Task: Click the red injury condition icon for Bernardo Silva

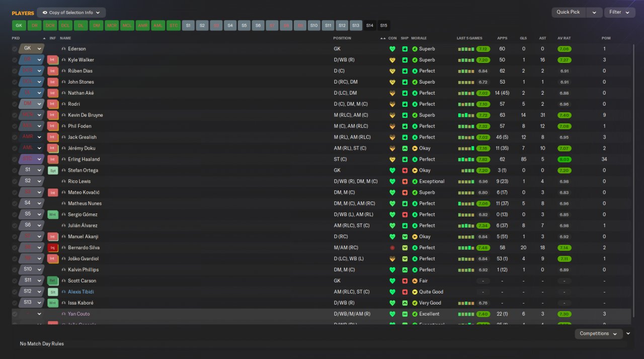Action: pos(392,248)
